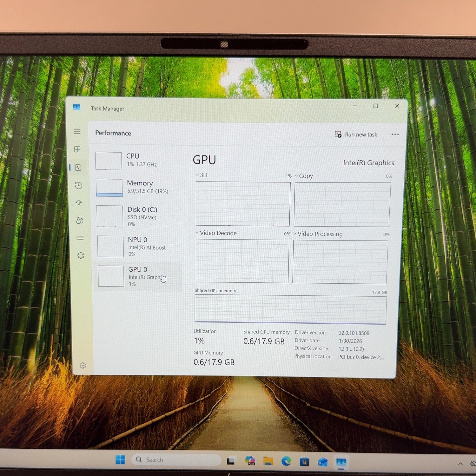Screen dimensions: 476x476
Task: Toggle the hamburger navigation menu
Action: (77, 131)
